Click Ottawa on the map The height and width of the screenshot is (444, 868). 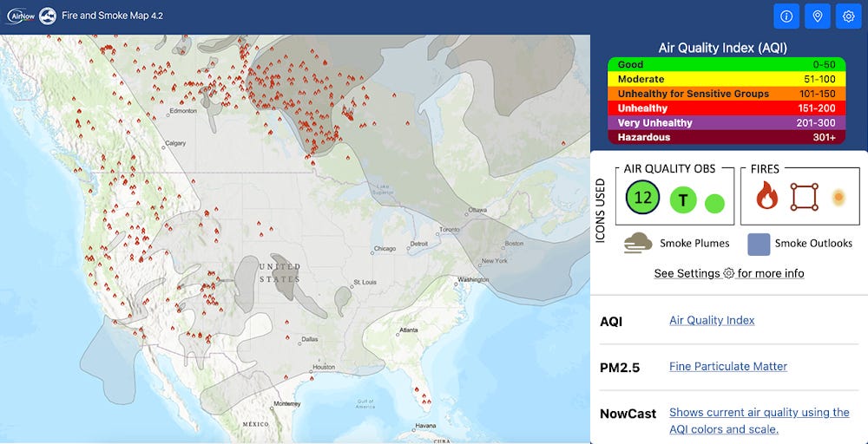pos(477,211)
